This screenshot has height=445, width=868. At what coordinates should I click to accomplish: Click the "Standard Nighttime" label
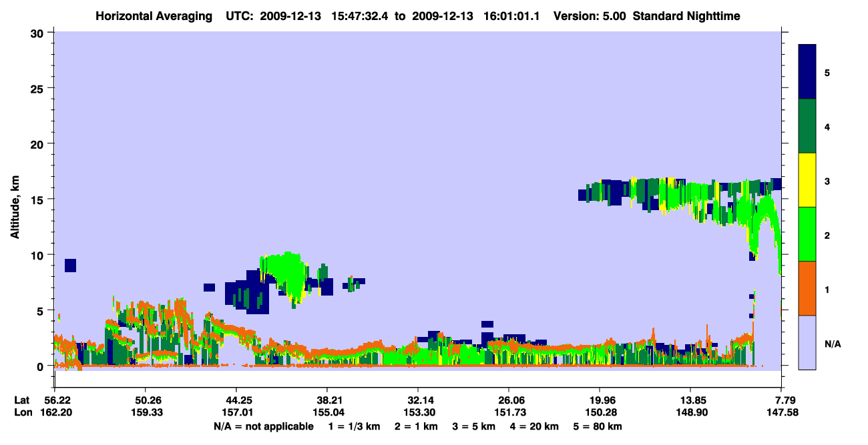686,16
